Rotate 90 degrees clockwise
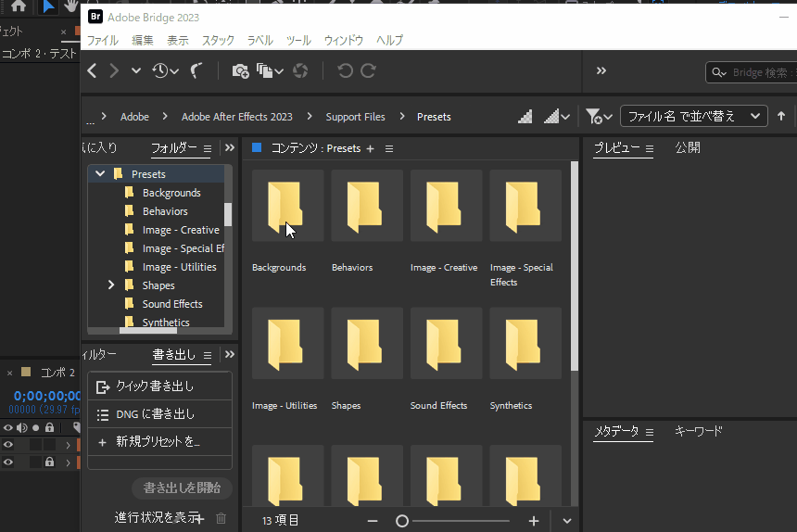 pyautogui.click(x=368, y=70)
